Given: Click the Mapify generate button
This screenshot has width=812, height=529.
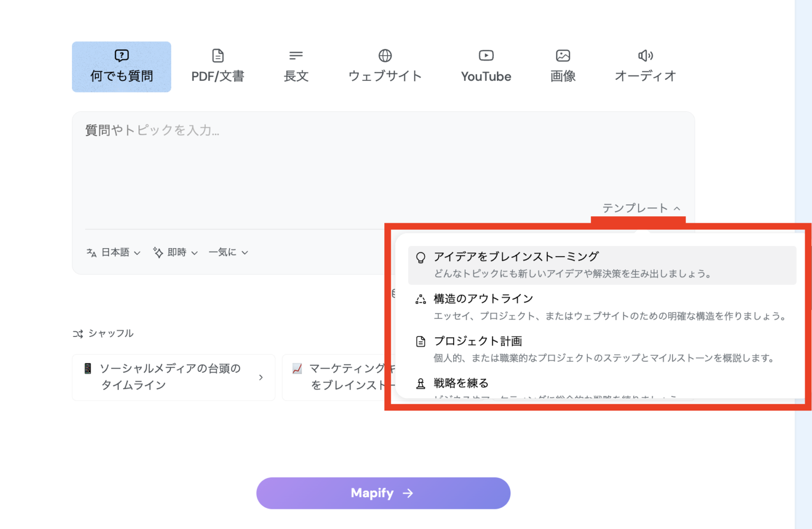Looking at the screenshot, I should (x=383, y=493).
